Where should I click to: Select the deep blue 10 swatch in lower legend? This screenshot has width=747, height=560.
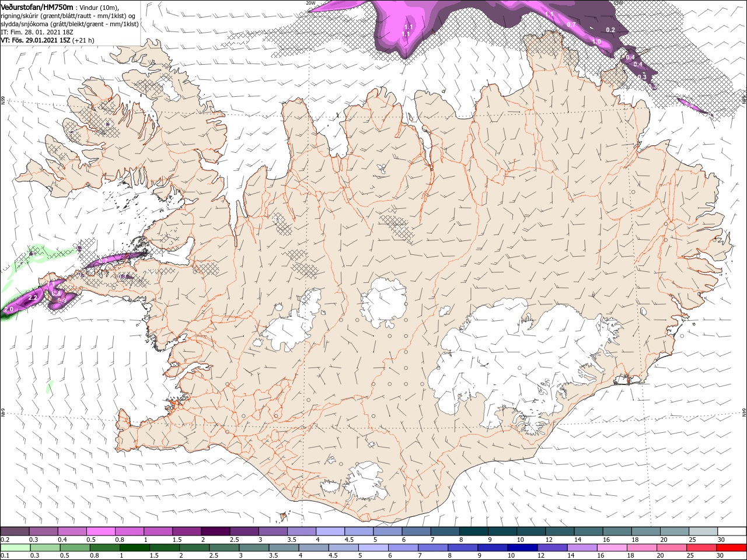521,548
